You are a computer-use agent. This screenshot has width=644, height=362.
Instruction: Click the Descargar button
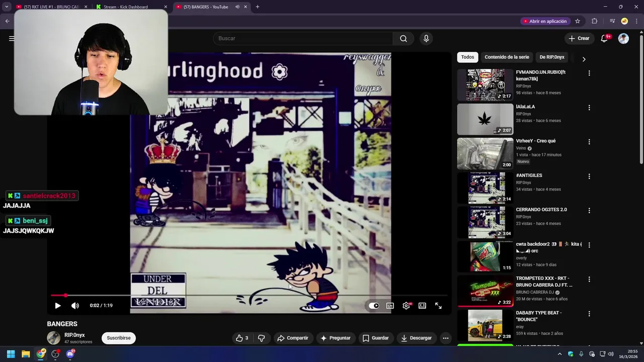[416, 338]
